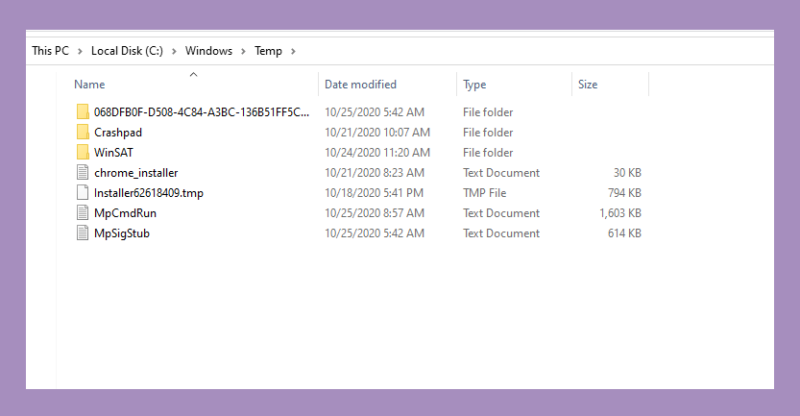Sort by the Date modified column header
The width and height of the screenshot is (800, 416).
pos(361,84)
